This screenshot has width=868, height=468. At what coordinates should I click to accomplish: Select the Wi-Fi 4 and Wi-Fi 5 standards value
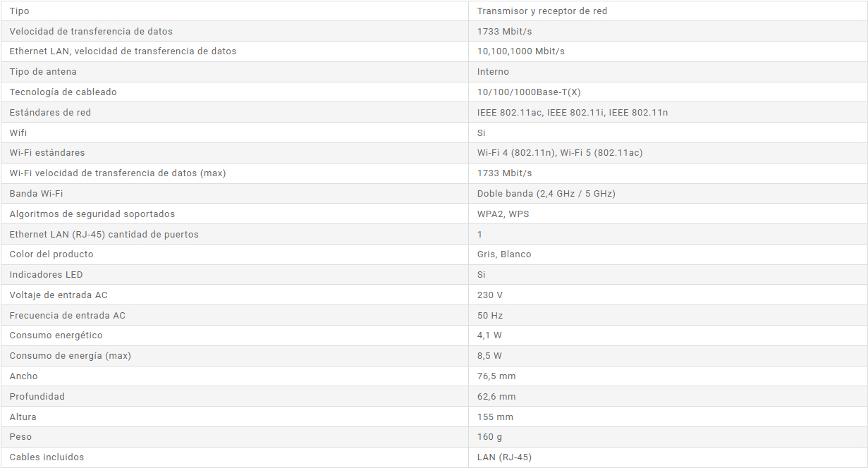[x=560, y=153]
